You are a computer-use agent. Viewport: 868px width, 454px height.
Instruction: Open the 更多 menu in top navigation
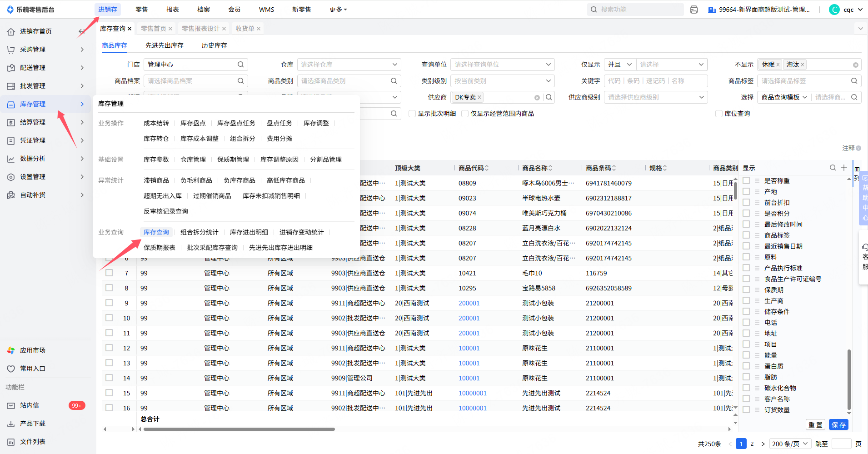[338, 10]
